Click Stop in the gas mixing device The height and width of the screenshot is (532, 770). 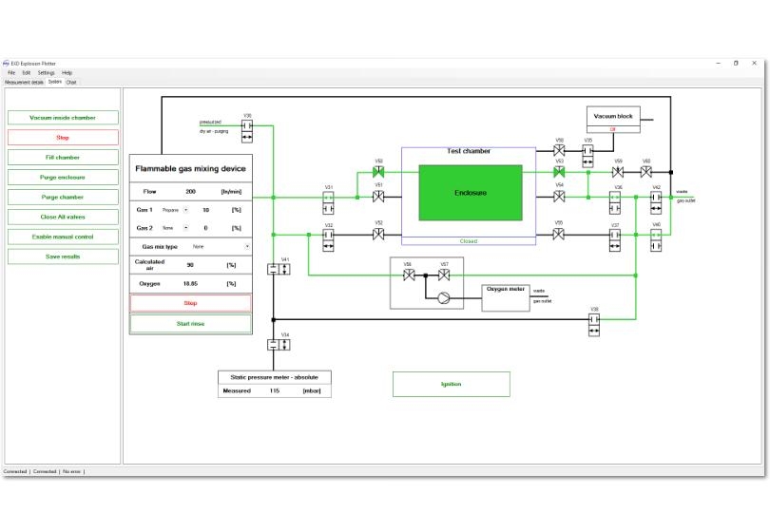(190, 303)
